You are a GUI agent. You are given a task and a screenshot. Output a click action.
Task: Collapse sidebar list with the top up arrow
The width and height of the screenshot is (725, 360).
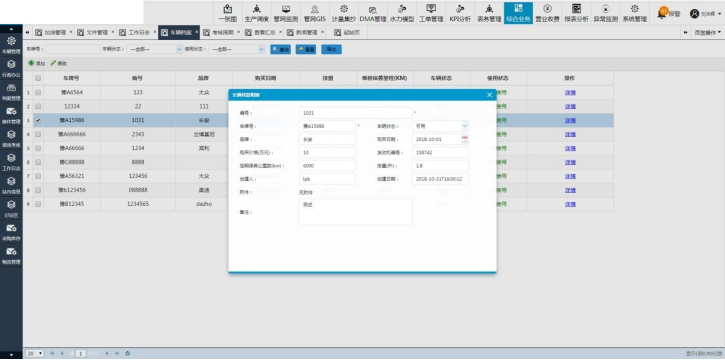coord(11,29)
